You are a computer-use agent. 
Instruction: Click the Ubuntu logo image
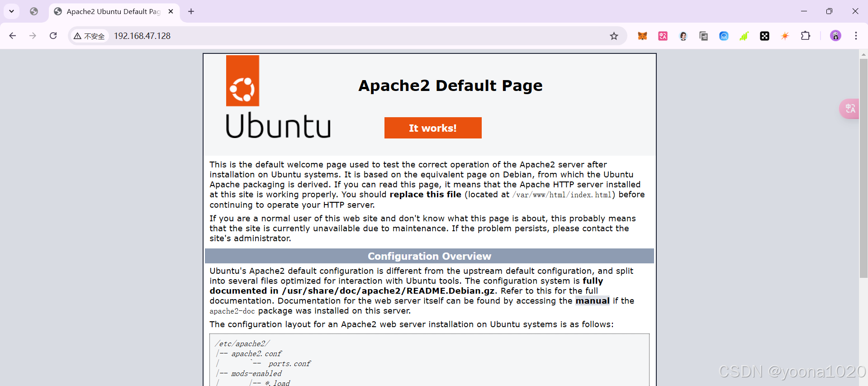click(278, 97)
